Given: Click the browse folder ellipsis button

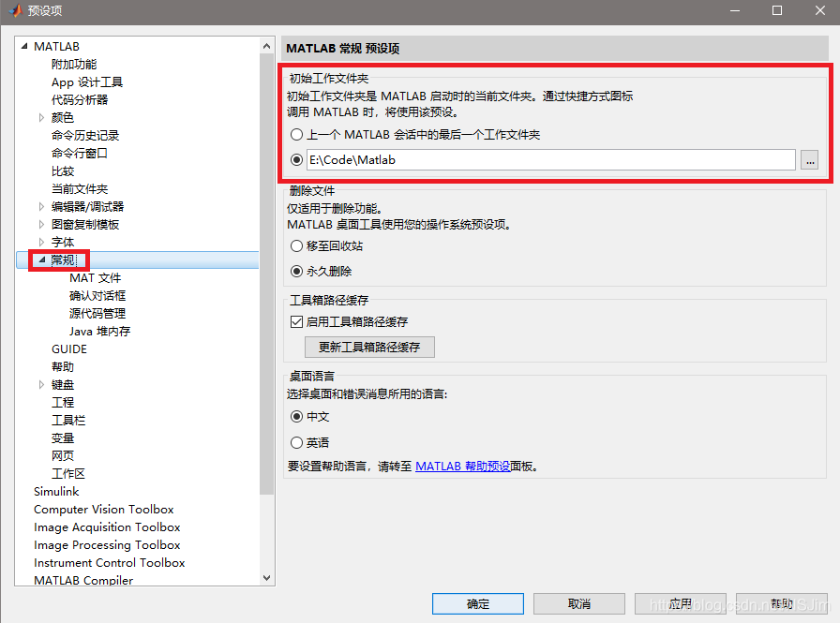Looking at the screenshot, I should [809, 160].
